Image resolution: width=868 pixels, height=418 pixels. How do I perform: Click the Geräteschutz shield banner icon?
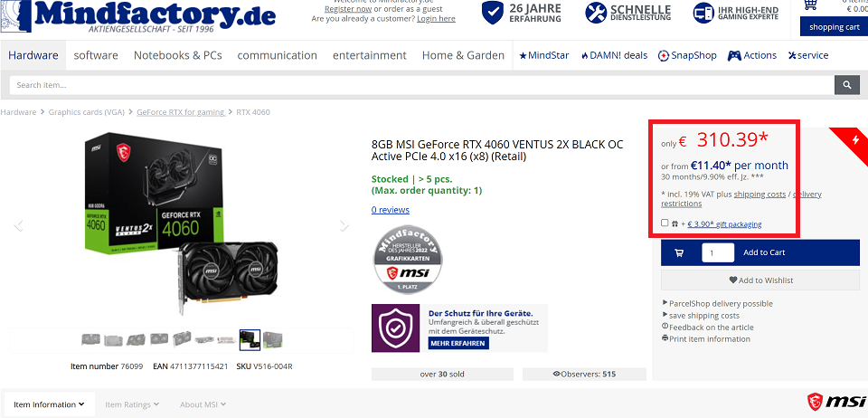(x=396, y=328)
